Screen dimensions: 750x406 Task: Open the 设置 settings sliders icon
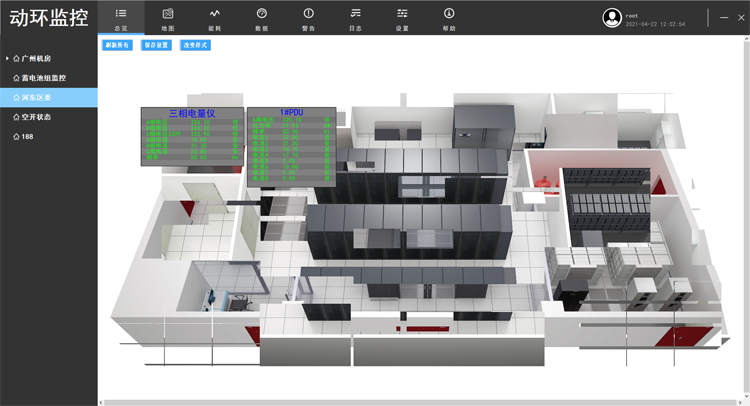(402, 13)
